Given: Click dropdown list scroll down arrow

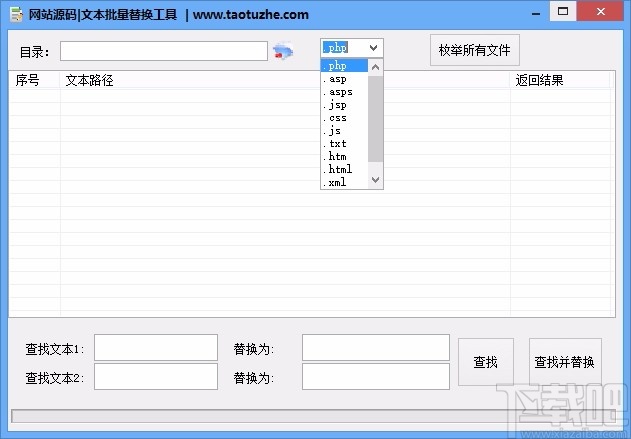Looking at the screenshot, I should (x=375, y=180).
